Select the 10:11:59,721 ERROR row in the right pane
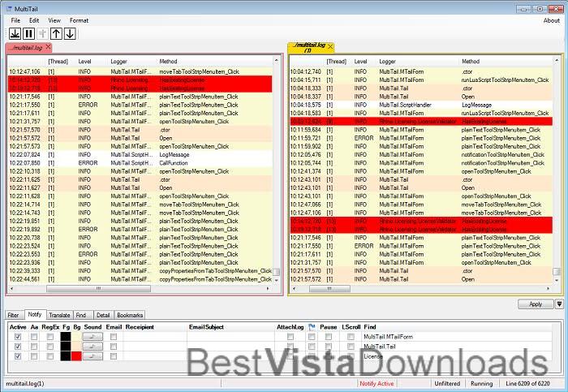The width and height of the screenshot is (568, 392). click(421, 138)
